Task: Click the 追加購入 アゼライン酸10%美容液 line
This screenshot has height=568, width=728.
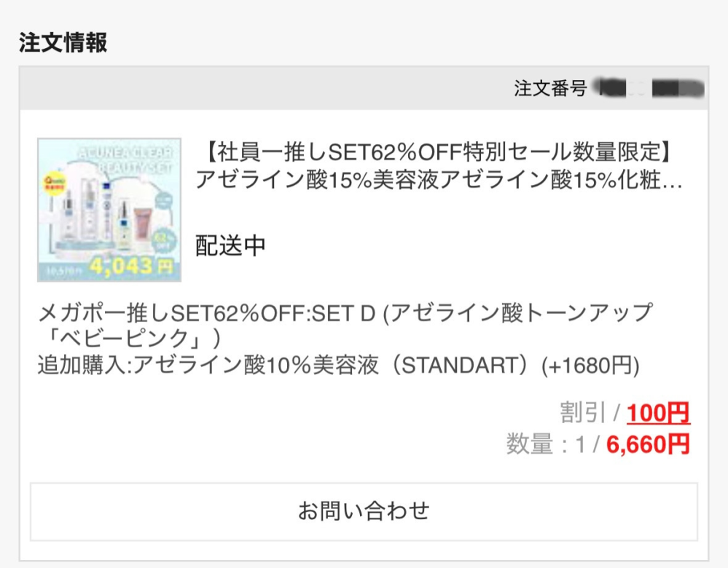Action: (x=338, y=366)
